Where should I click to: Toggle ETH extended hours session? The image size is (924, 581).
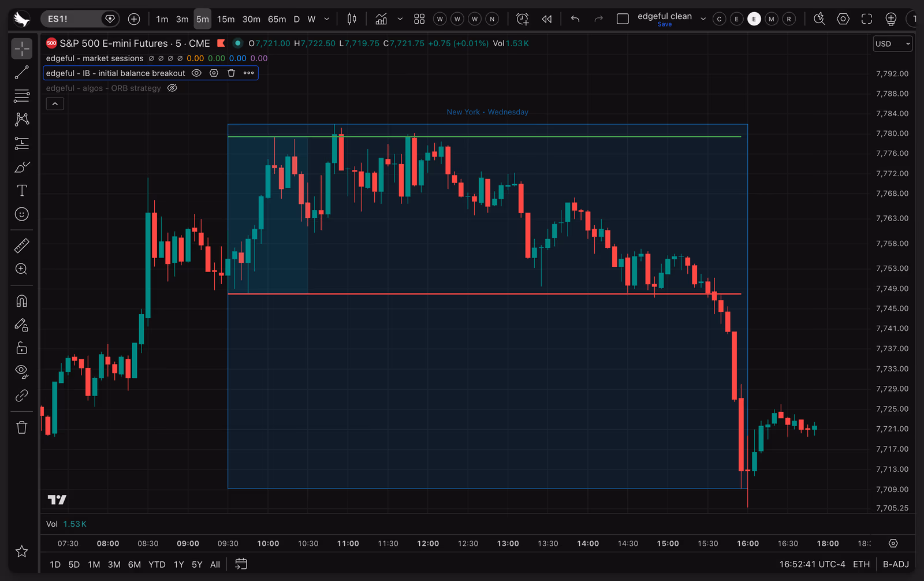[861, 564]
